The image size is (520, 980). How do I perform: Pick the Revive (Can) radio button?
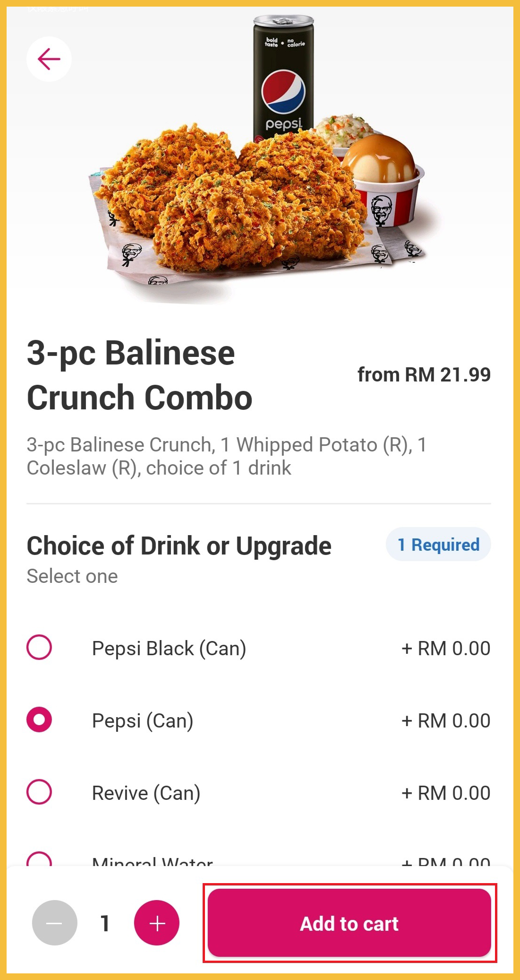(39, 792)
